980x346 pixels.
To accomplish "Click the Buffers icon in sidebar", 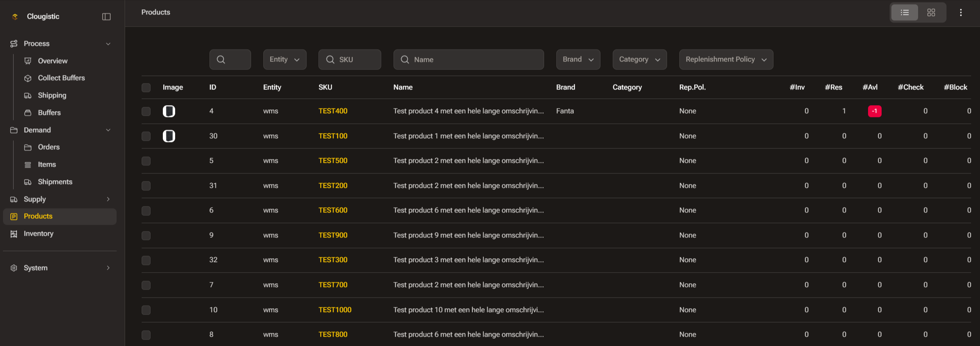I will tap(28, 113).
